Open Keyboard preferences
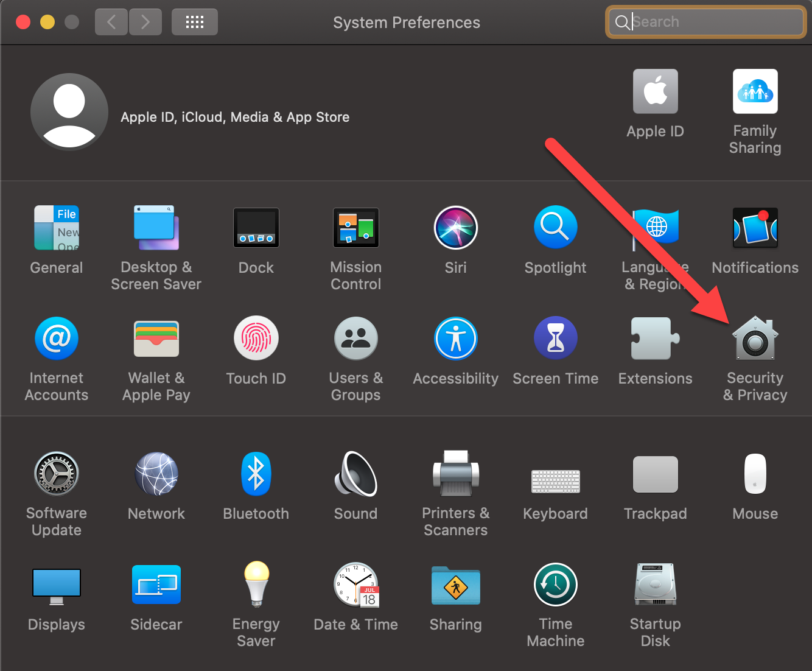Screen dimensions: 812x671 [556, 481]
